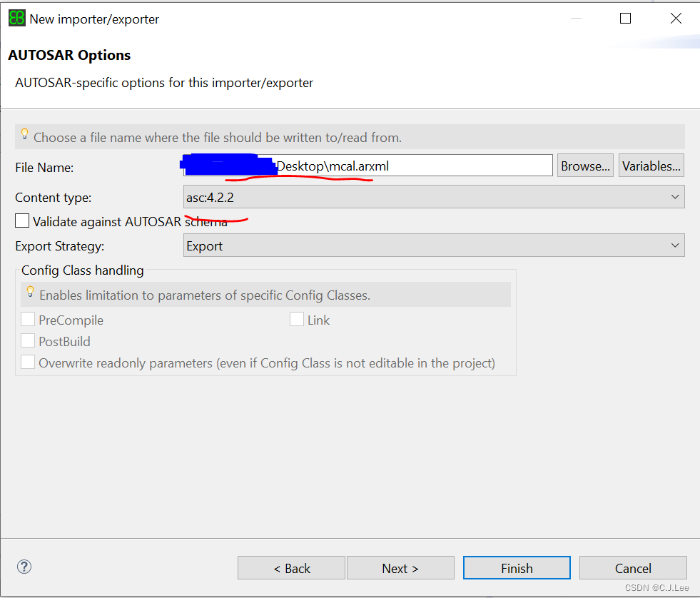The width and height of the screenshot is (700, 598).
Task: Tick the PreCompile checkbox
Action: 28,319
